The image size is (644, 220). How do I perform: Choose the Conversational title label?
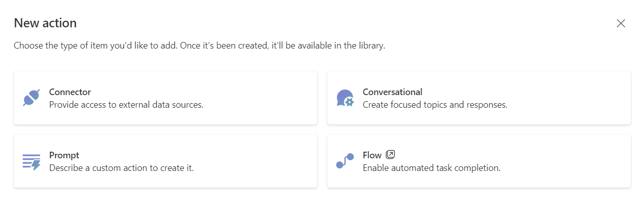click(392, 92)
